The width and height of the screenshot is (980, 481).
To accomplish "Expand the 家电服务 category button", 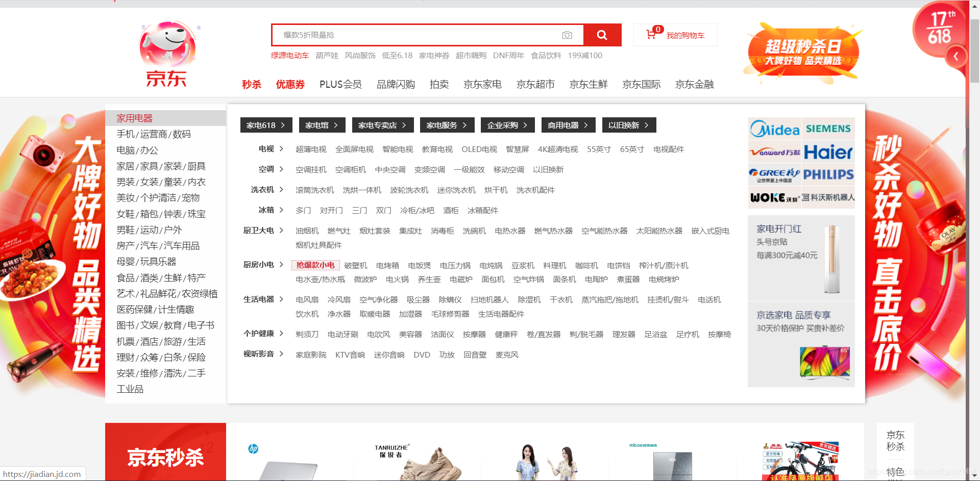I will [x=447, y=125].
